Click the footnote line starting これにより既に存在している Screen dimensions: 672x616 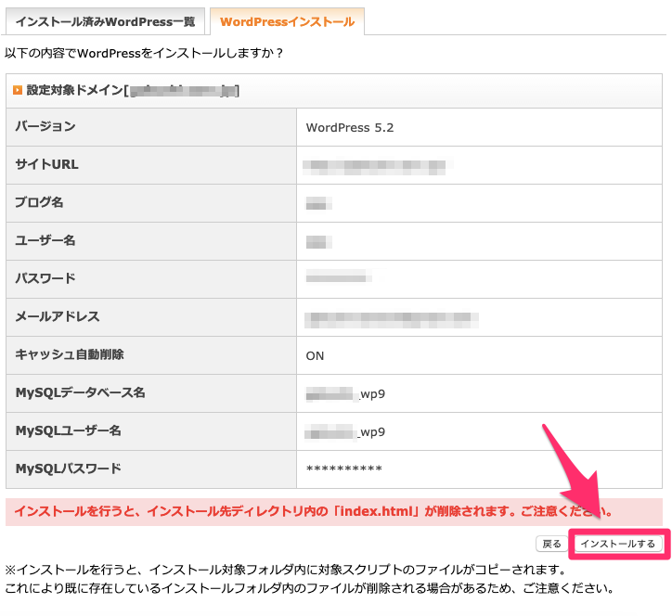309,588
